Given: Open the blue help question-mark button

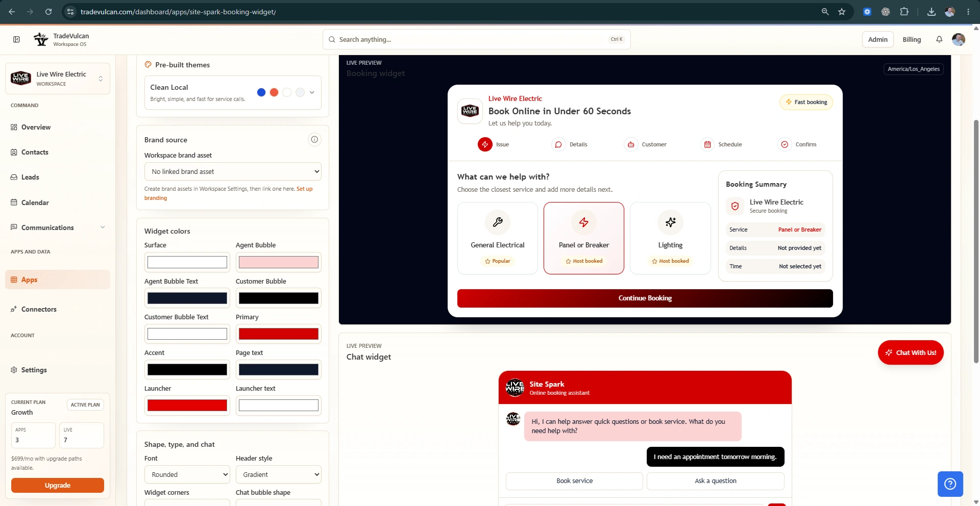Looking at the screenshot, I should click(x=950, y=484).
